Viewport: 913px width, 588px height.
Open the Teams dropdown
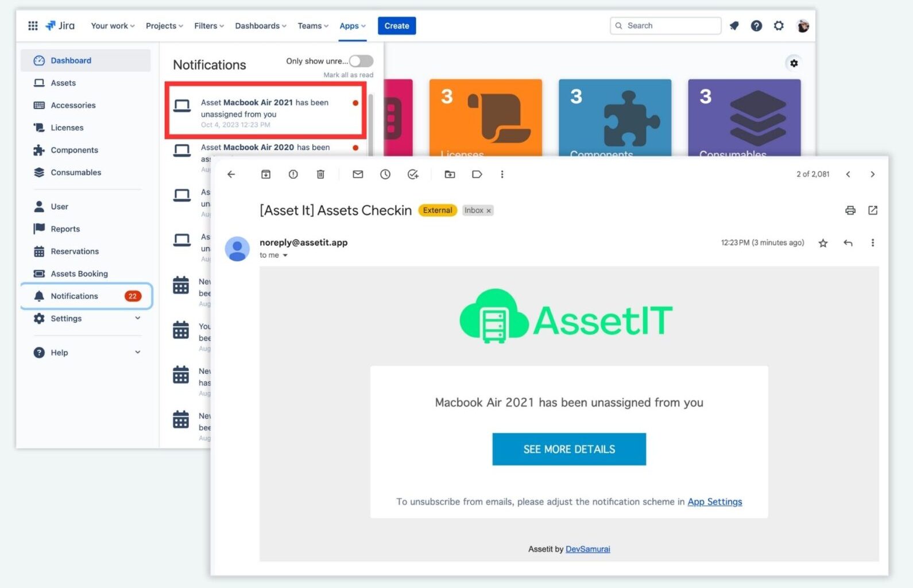point(313,25)
